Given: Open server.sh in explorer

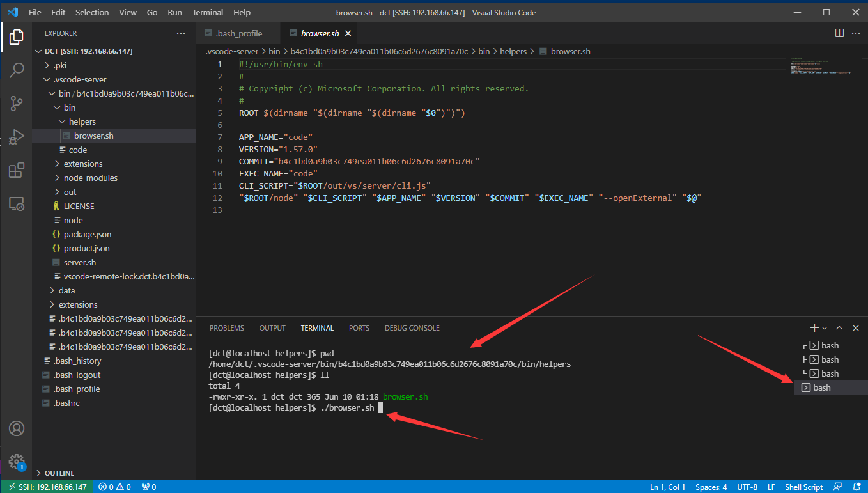Looking at the screenshot, I should pos(114,262).
